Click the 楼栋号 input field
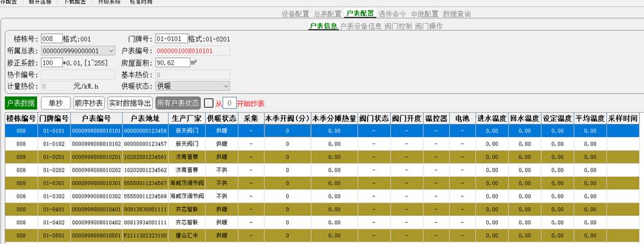 [52, 39]
